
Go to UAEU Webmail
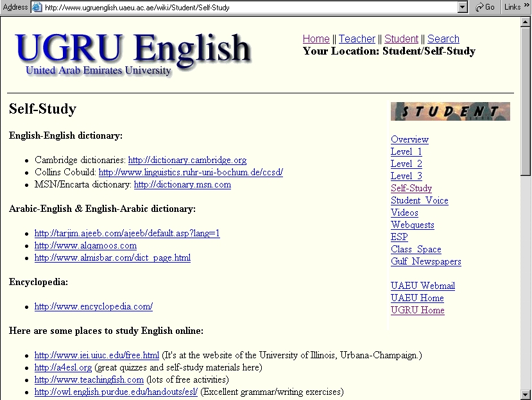pos(422,286)
